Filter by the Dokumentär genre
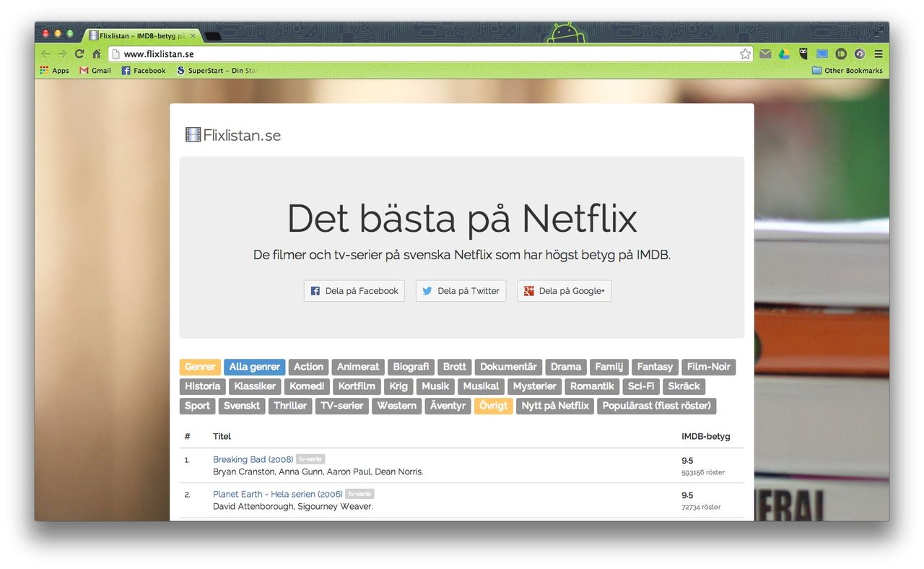This screenshot has height=569, width=924. [x=509, y=367]
